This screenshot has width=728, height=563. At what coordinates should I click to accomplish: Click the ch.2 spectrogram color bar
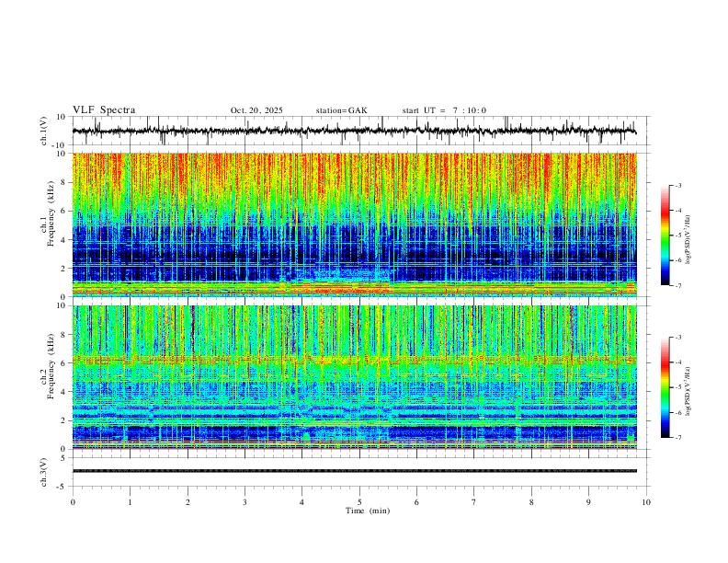click(x=665, y=387)
